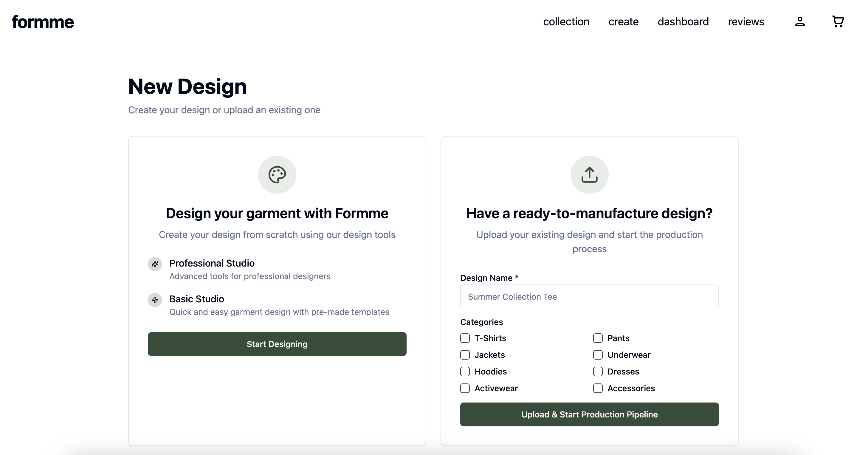Screen dimensions: 868x455
Task: Click the Basic Studio lightning icon
Action: tap(155, 300)
